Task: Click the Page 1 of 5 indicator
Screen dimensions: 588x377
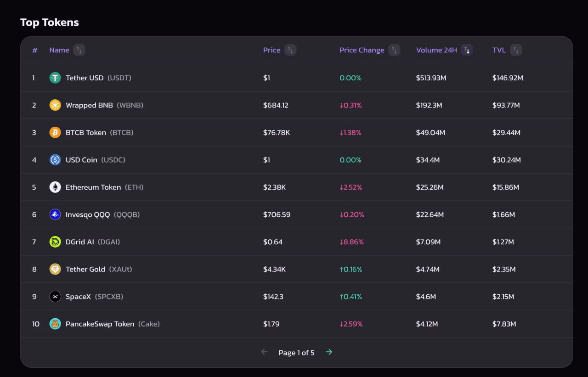Action: point(297,353)
